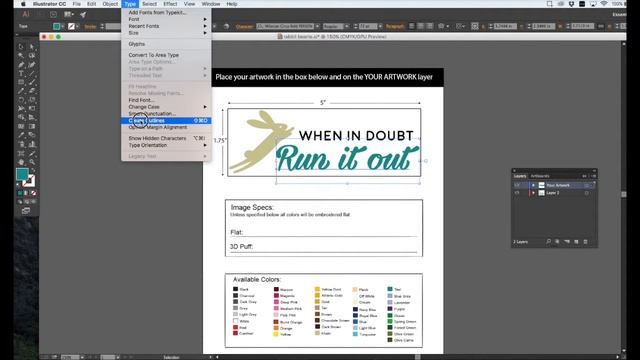Select the Direct Selection tool
The width and height of the screenshot is (640, 360).
tap(31, 47)
